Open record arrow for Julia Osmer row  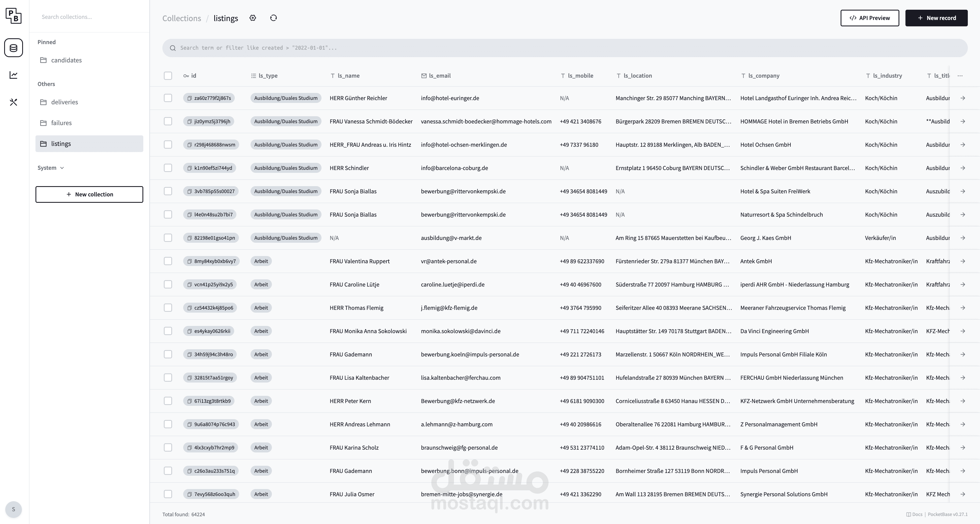[963, 494]
